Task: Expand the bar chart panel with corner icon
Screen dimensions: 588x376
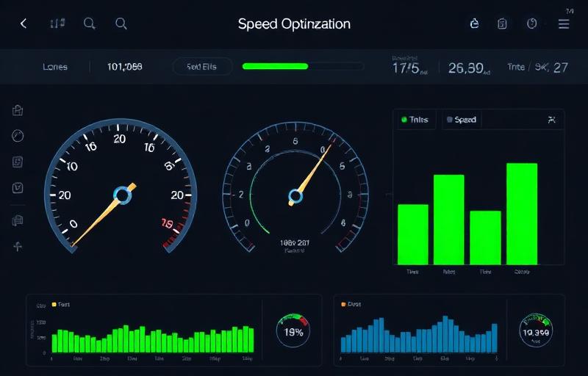Action: pyautogui.click(x=552, y=120)
